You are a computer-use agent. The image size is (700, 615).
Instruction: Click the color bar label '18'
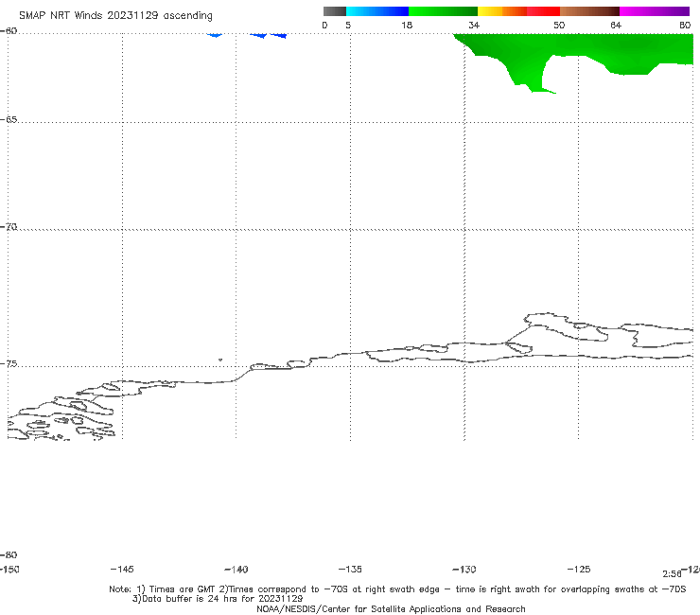tap(407, 25)
